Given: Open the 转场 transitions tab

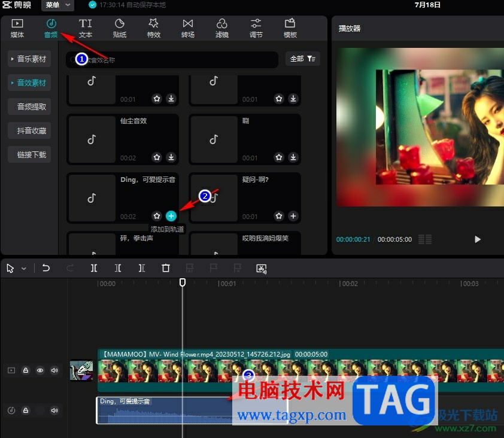Looking at the screenshot, I should coord(188,28).
